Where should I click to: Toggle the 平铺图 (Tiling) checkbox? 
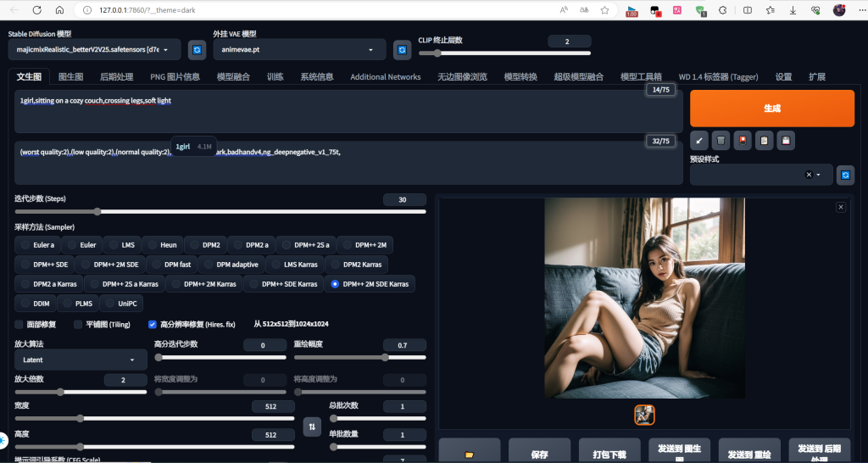coord(78,324)
